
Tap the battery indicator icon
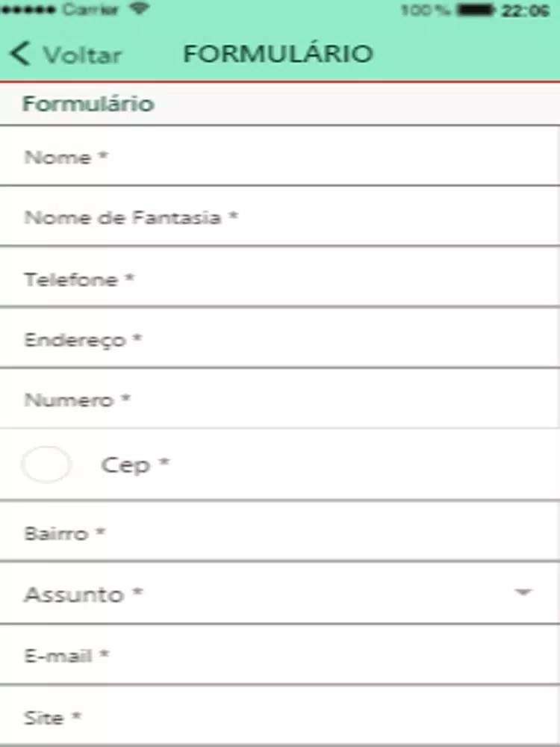pyautogui.click(x=475, y=10)
